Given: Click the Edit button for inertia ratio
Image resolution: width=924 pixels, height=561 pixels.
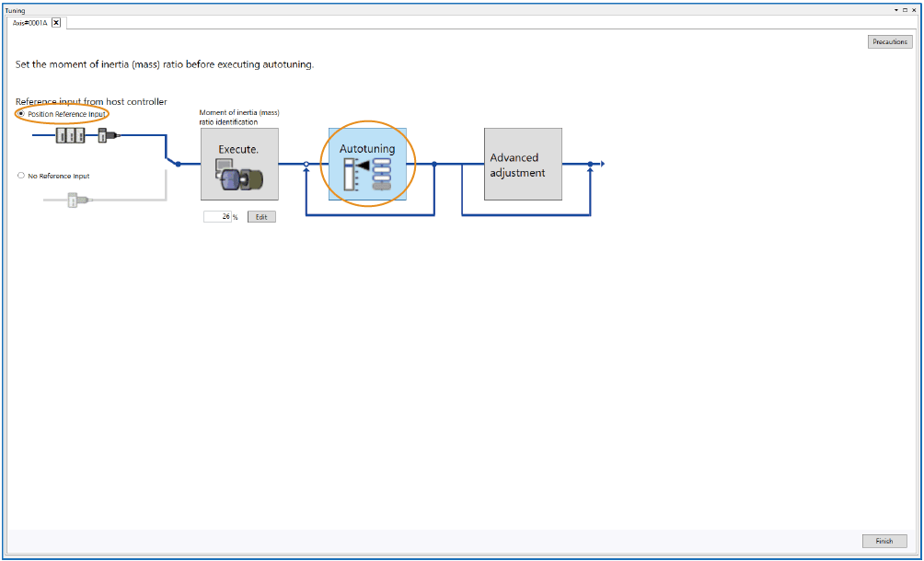Looking at the screenshot, I should pyautogui.click(x=261, y=217).
